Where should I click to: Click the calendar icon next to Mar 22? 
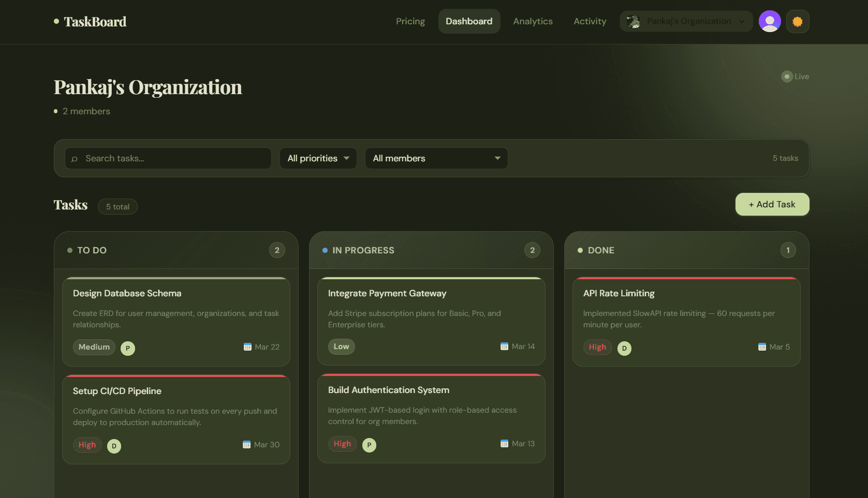(x=247, y=347)
